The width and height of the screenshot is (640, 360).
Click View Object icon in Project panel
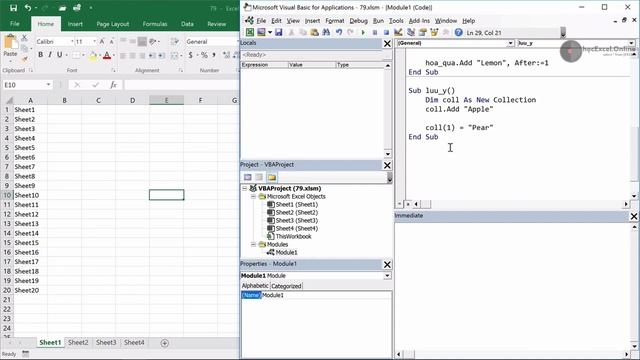click(259, 177)
